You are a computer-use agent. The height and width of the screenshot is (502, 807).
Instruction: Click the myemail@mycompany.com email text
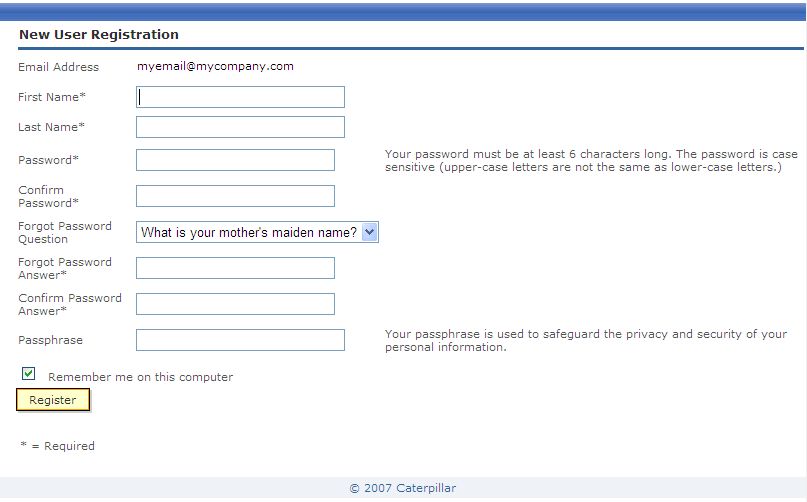coord(215,66)
